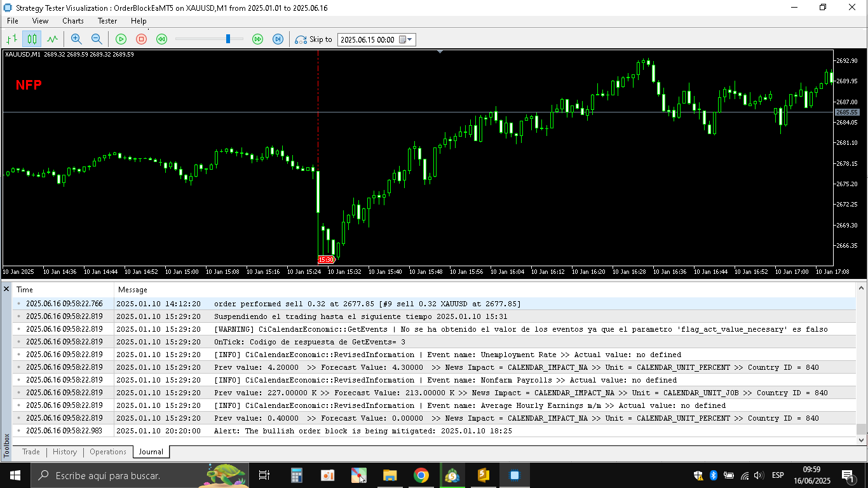Screen dimensions: 868x488
Task: Open the Tester menu
Action: click(107, 21)
